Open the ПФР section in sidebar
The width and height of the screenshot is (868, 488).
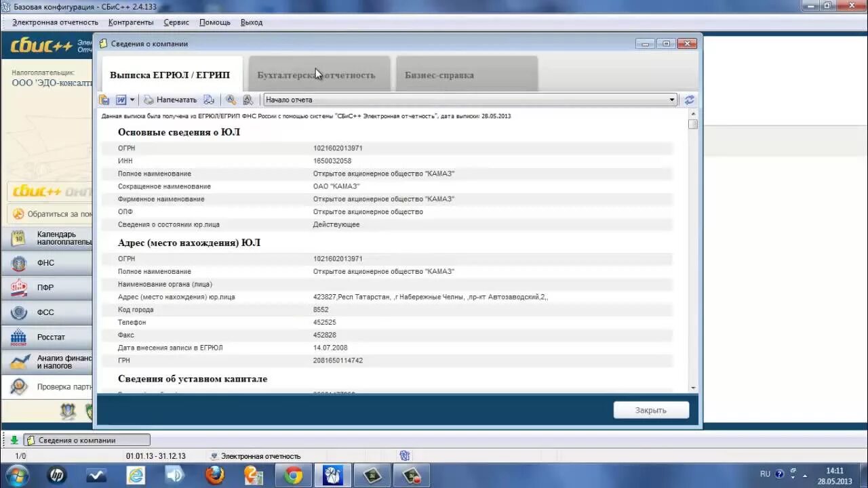[47, 287]
